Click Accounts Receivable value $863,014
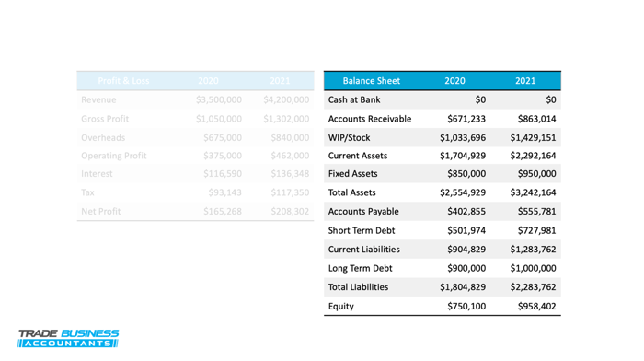The width and height of the screenshot is (644, 361). pyautogui.click(x=536, y=119)
